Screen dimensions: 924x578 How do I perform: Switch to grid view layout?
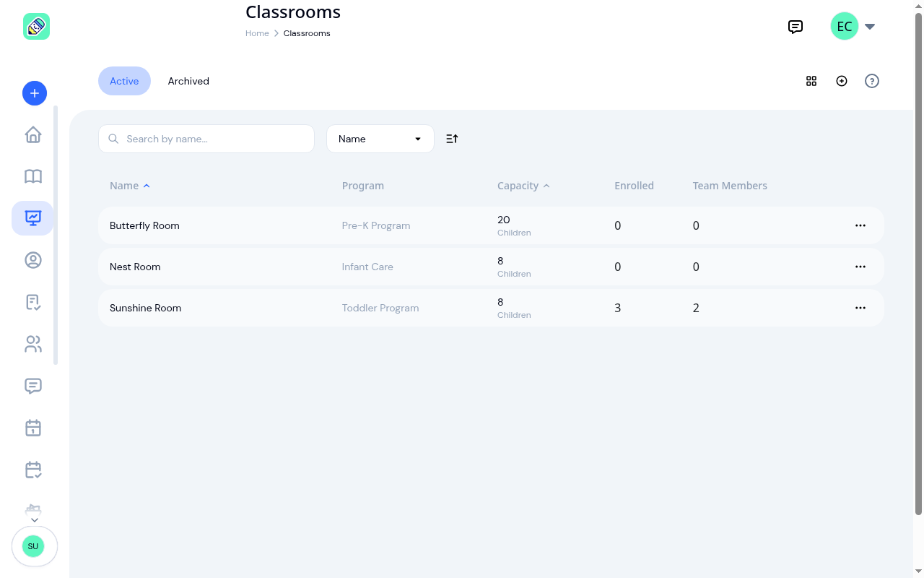(x=811, y=81)
